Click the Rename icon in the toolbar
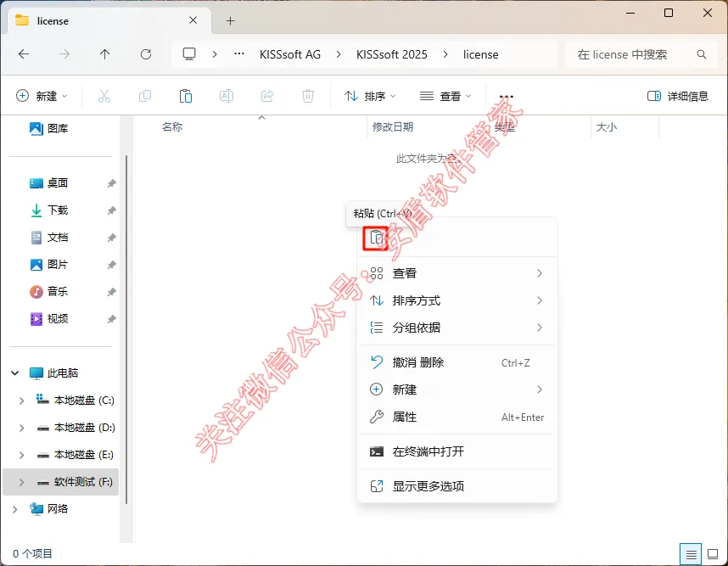Viewport: 728px width, 566px height. coord(226,96)
